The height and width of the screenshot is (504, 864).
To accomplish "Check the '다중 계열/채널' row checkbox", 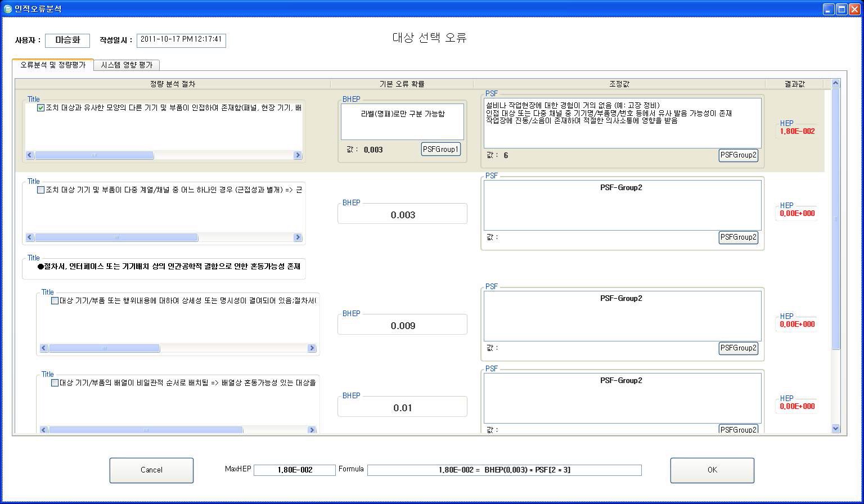I will (40, 190).
